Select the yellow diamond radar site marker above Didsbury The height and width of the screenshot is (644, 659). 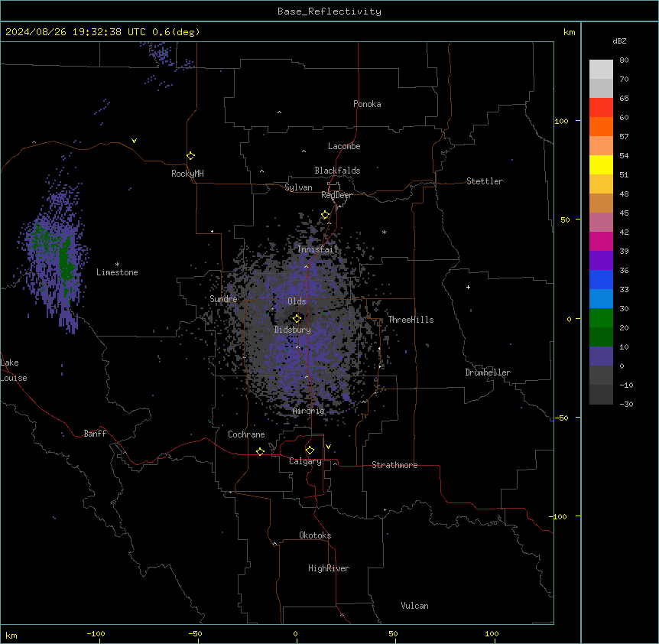point(297,318)
